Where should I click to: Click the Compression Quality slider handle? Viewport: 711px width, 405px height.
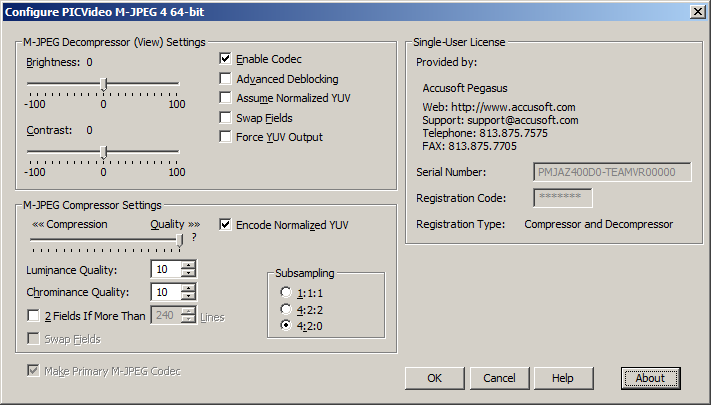180,240
